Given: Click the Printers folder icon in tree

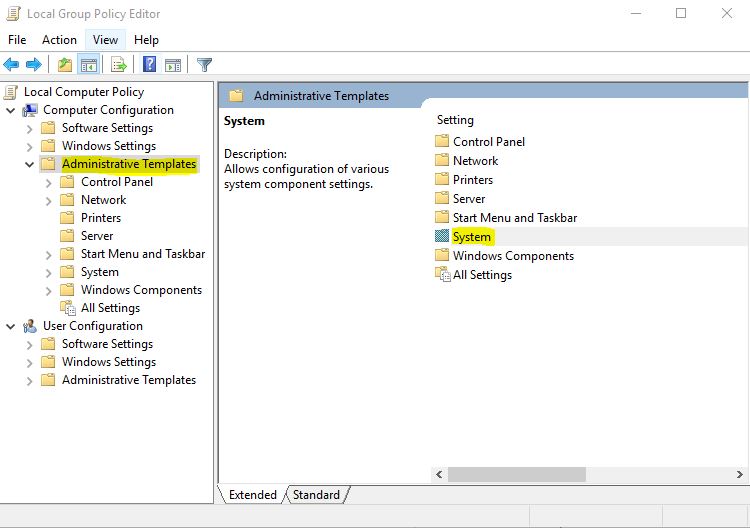Looking at the screenshot, I should click(67, 218).
